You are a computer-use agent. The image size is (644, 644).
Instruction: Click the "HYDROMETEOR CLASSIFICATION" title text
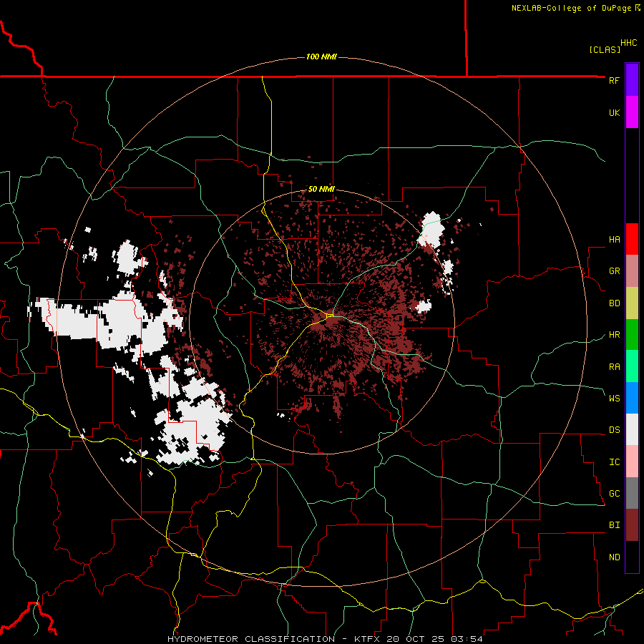(251, 639)
